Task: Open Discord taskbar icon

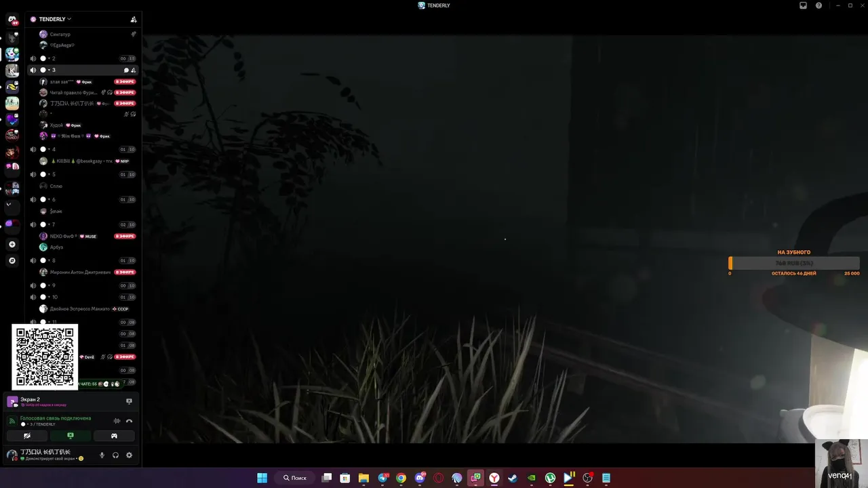Action: (x=420, y=478)
